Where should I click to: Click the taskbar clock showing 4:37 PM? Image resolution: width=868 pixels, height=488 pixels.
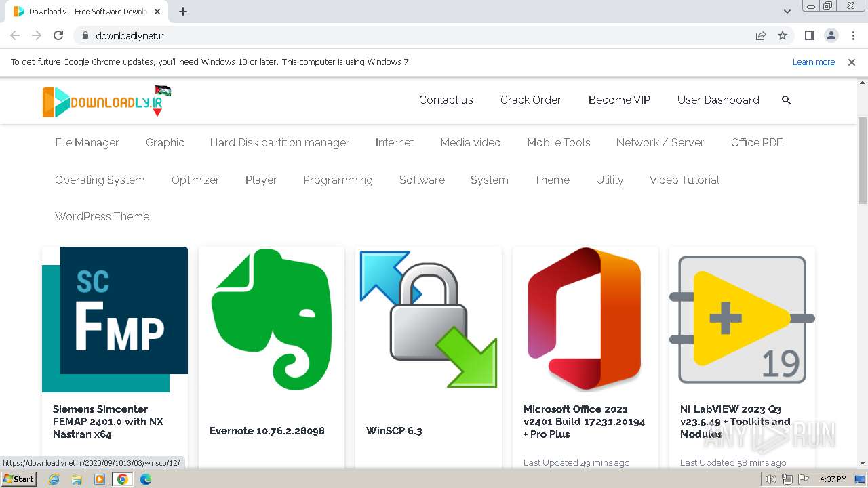833,479
